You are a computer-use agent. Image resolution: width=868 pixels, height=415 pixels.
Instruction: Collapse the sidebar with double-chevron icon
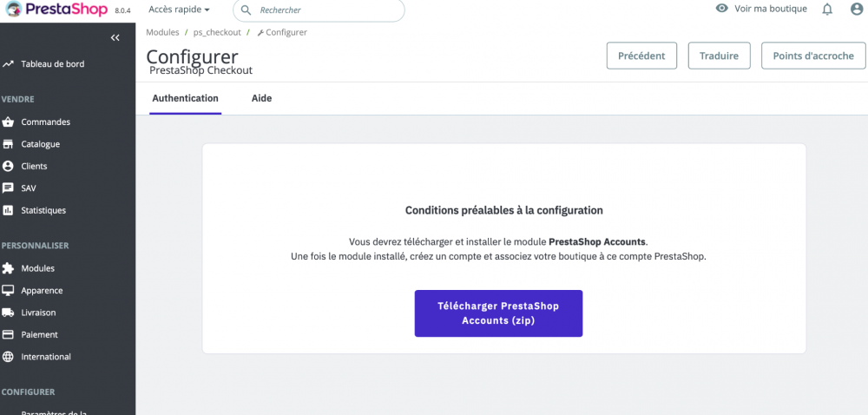[115, 37]
